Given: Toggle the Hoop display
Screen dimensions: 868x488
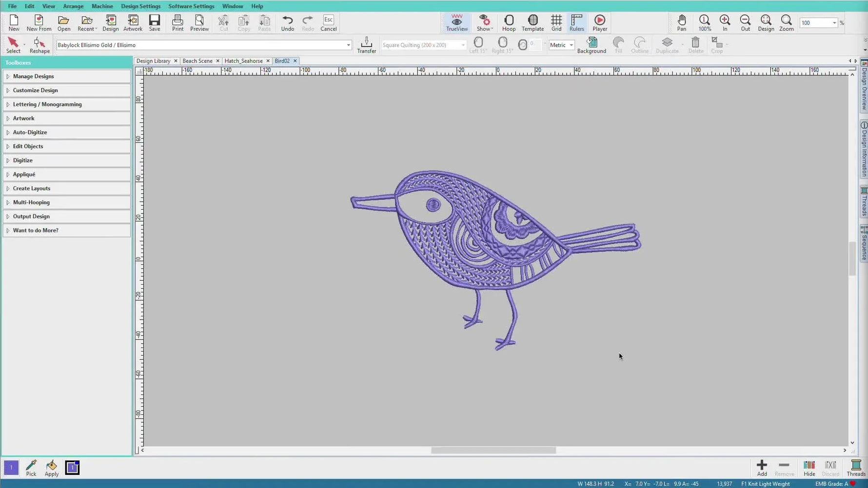Looking at the screenshot, I should (509, 23).
